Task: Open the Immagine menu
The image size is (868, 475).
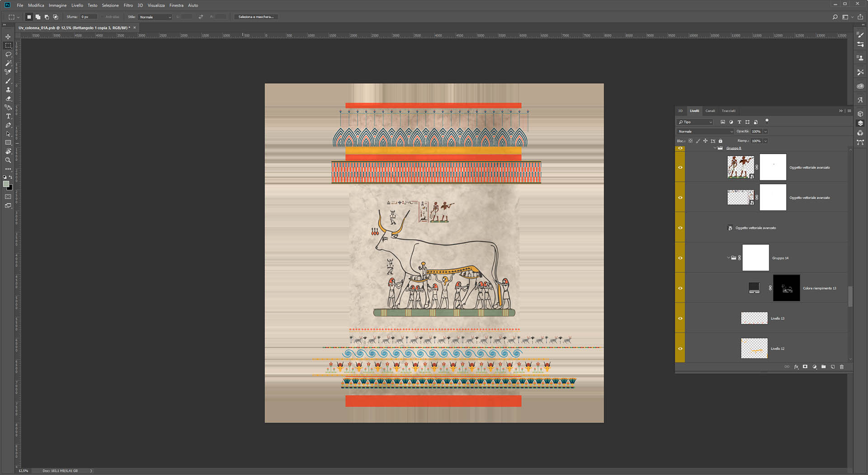Action: [57, 5]
